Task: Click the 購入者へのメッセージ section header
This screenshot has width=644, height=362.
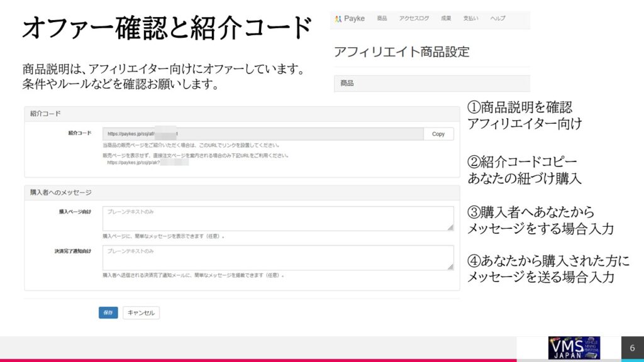Action: pyautogui.click(x=241, y=192)
